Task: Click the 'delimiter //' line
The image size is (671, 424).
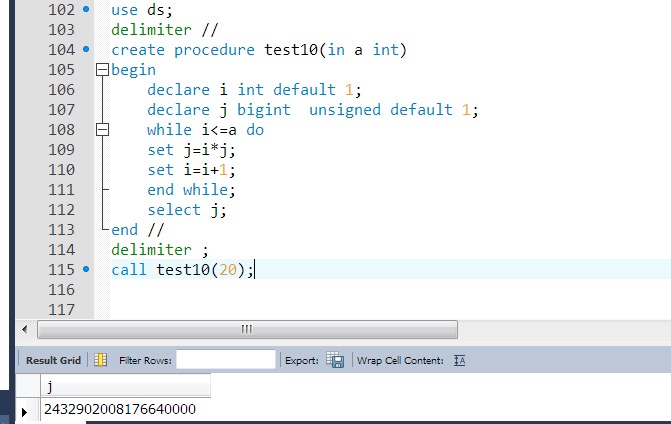Action: 165,30
